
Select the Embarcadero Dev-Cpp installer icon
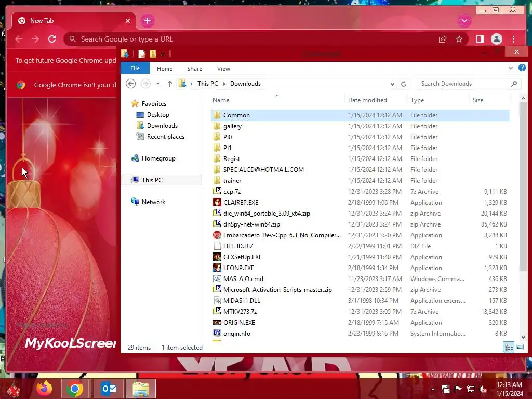[x=217, y=235]
